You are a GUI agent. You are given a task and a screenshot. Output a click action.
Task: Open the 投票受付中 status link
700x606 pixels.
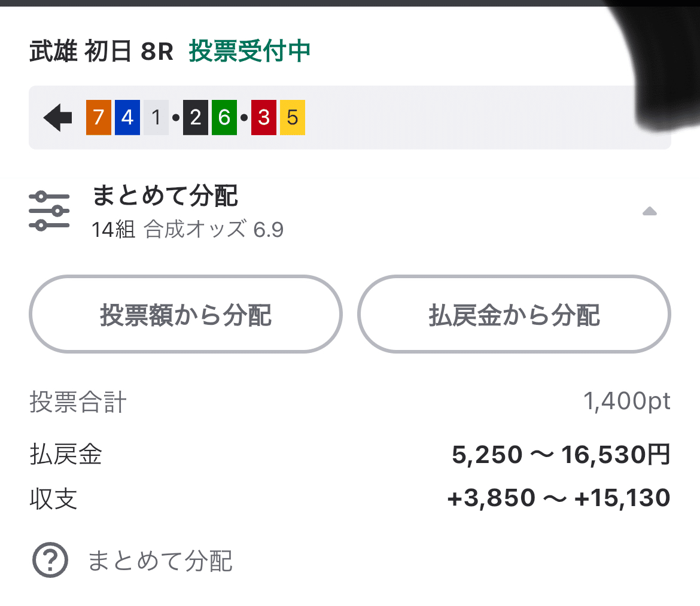[248, 51]
